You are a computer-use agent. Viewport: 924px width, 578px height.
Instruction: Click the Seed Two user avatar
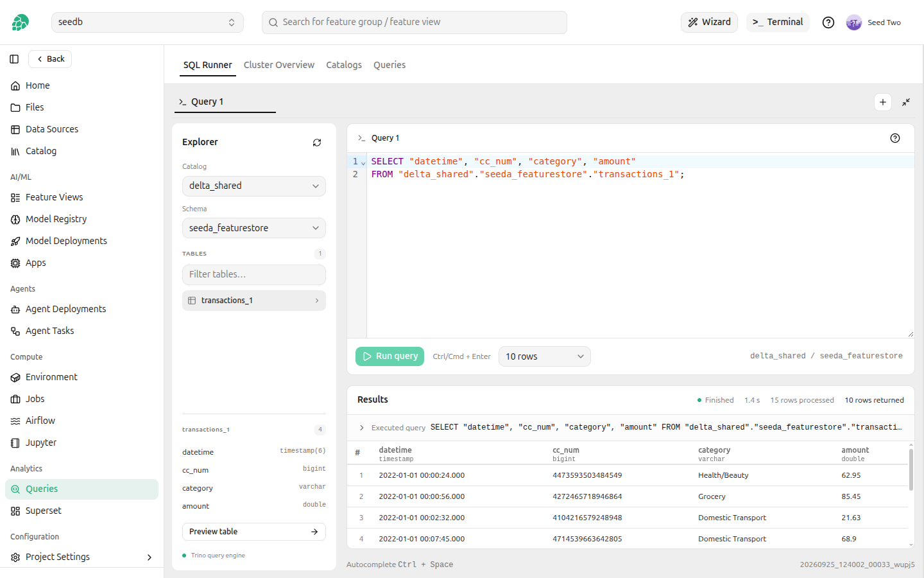(x=853, y=22)
